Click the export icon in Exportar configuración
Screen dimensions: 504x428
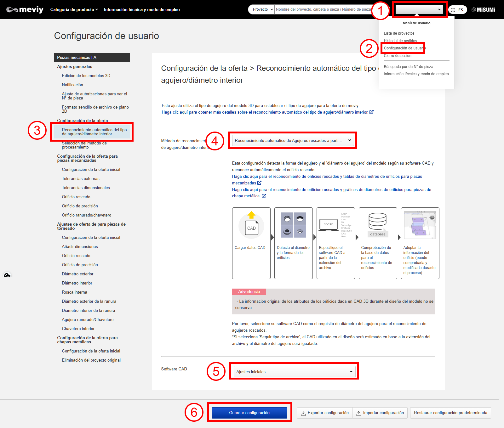point(303,413)
